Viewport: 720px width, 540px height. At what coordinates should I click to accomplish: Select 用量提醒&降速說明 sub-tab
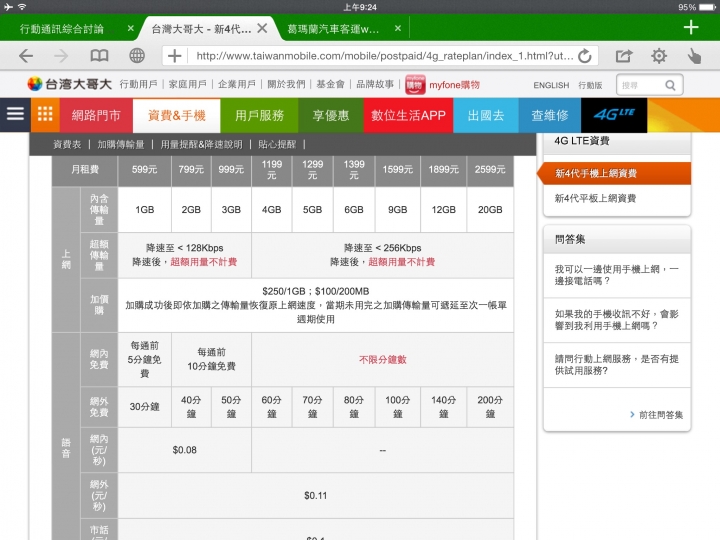click(201, 145)
